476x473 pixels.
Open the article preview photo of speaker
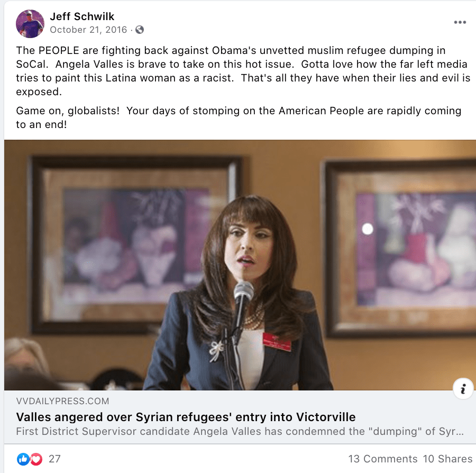click(240, 265)
